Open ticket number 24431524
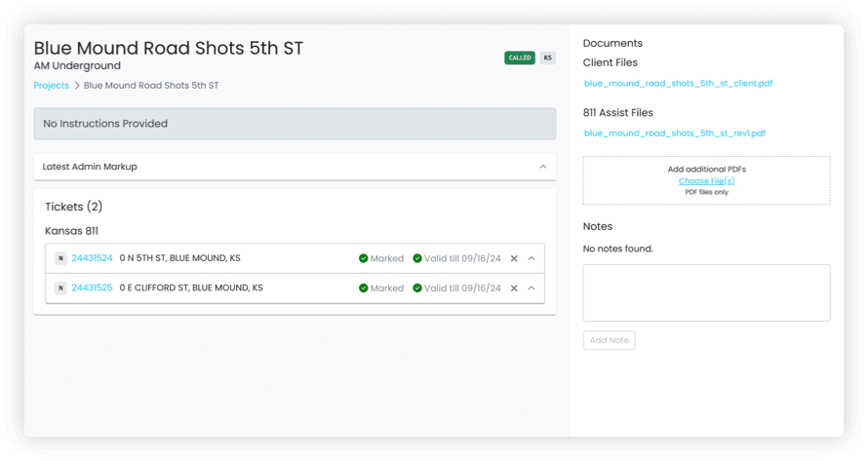This screenshot has height=461, width=868. click(92, 259)
